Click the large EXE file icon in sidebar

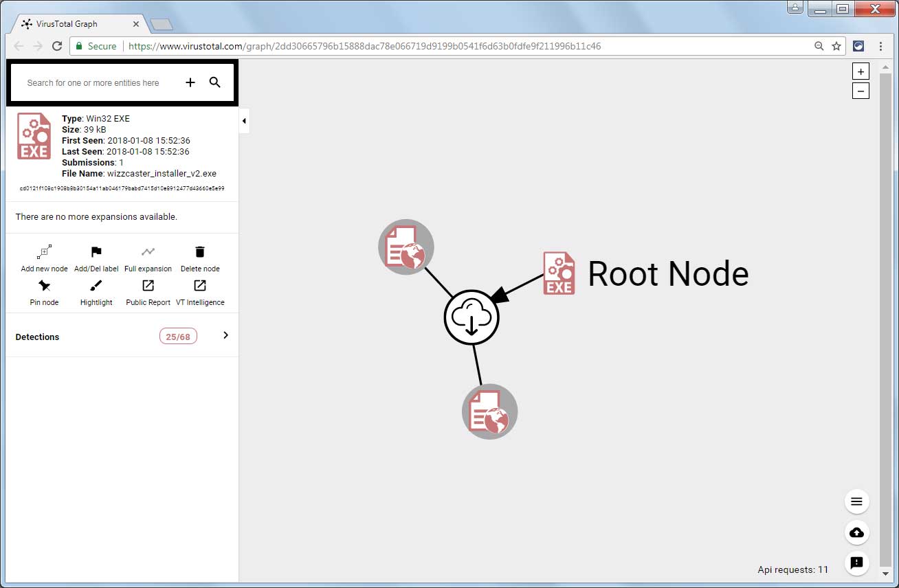(34, 136)
